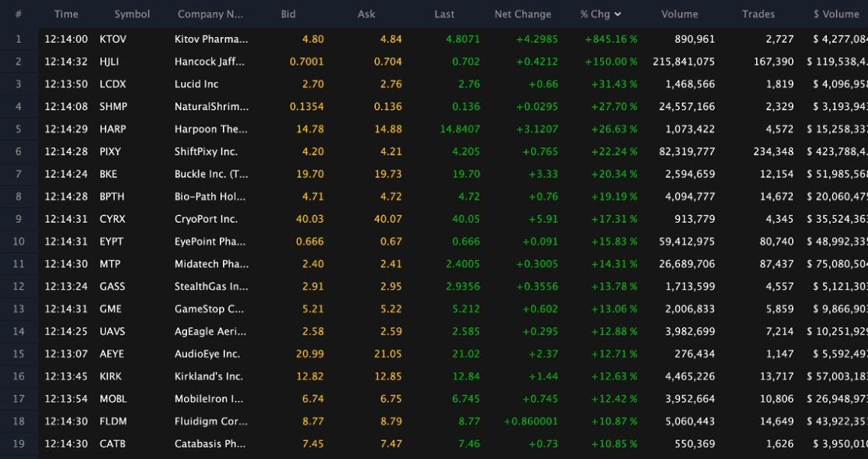The height and width of the screenshot is (459, 868).
Task: Click the +845.16 % change value
Action: (x=610, y=40)
